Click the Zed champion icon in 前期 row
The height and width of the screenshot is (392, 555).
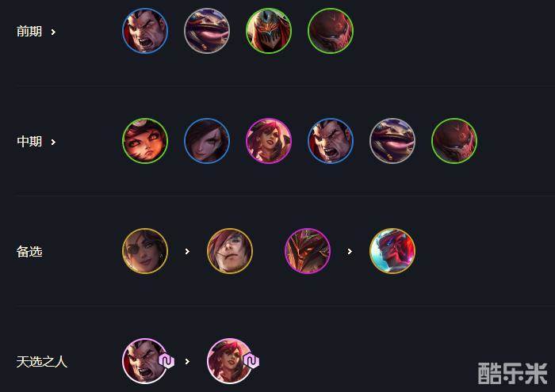[269, 31]
